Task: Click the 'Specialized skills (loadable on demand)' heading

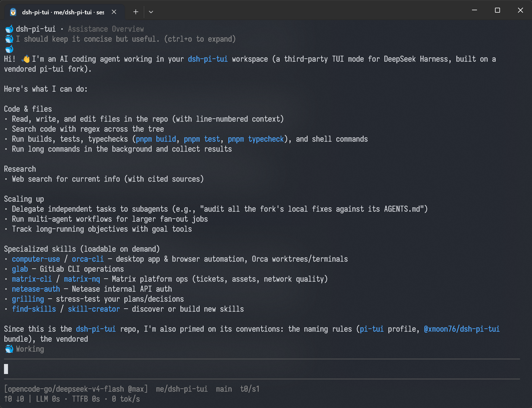Action: (x=82, y=249)
